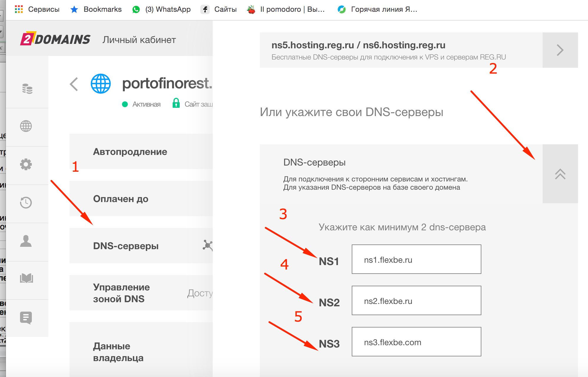Viewport: 588px width, 377px height.
Task: Focus the NS3 field with ns3.flexbe.com
Action: pyautogui.click(x=416, y=342)
